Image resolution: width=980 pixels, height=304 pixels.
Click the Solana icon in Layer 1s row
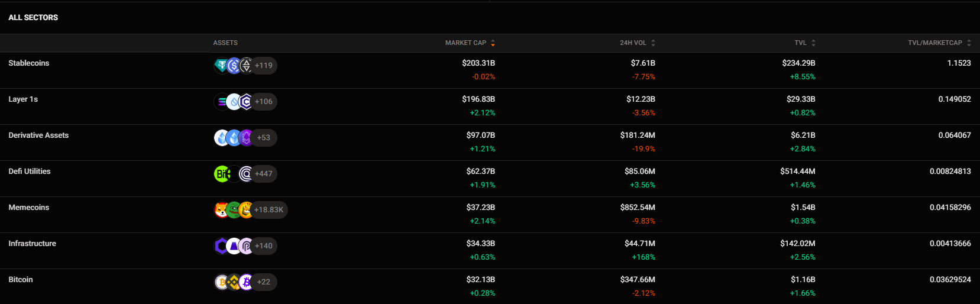pyautogui.click(x=222, y=102)
